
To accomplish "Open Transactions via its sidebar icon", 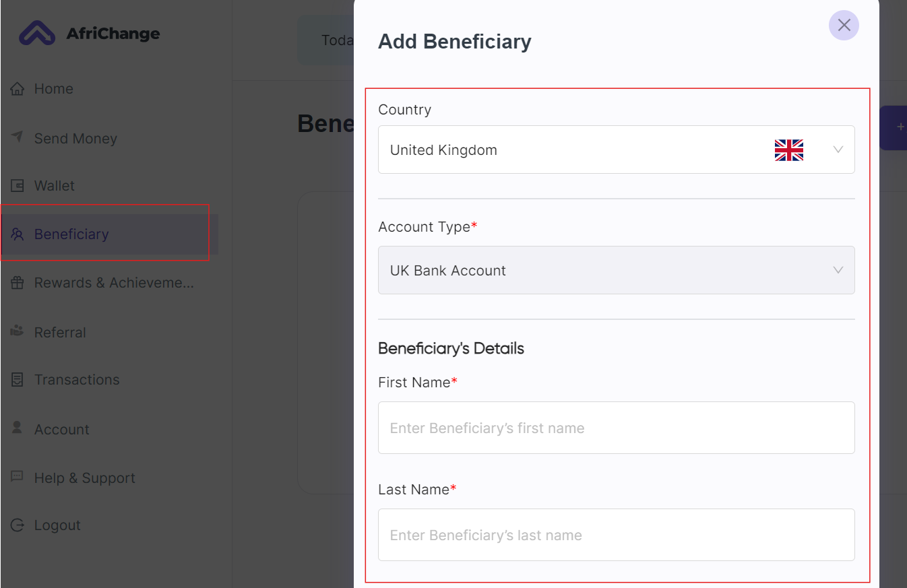I will tap(17, 379).
